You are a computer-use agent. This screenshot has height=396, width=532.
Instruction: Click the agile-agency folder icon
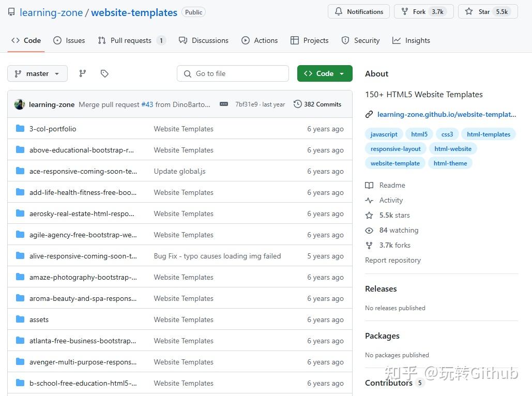pyautogui.click(x=20, y=234)
